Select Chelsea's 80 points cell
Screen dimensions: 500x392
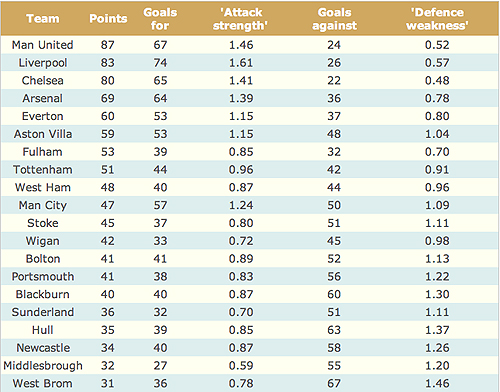(108, 80)
